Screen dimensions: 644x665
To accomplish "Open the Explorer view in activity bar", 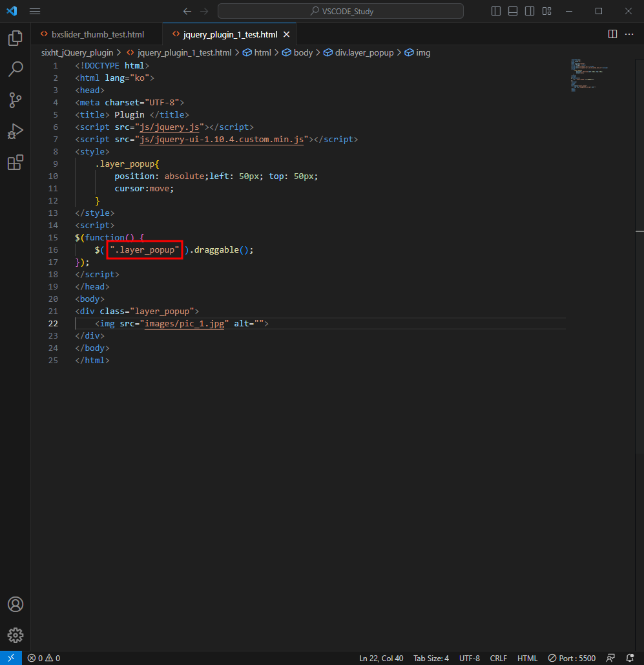I will 16,38.
